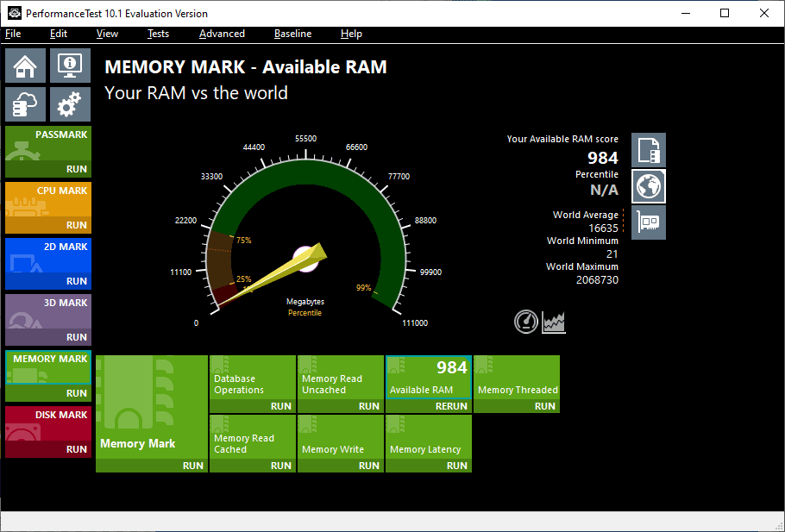Open the Edit menu
Viewport: 785px width, 532px height.
click(x=59, y=34)
